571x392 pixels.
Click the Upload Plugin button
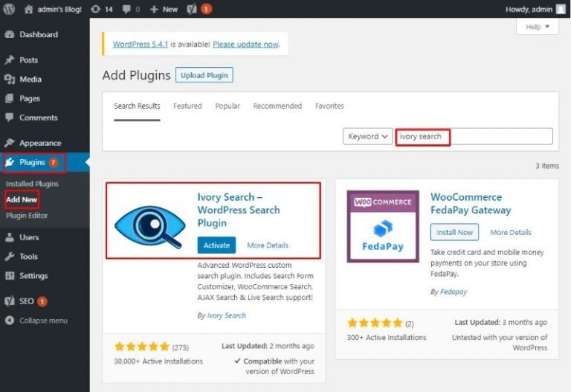tap(204, 75)
